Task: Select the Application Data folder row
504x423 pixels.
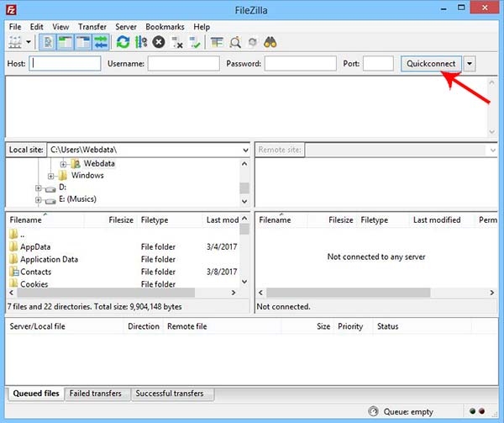Action: click(123, 259)
